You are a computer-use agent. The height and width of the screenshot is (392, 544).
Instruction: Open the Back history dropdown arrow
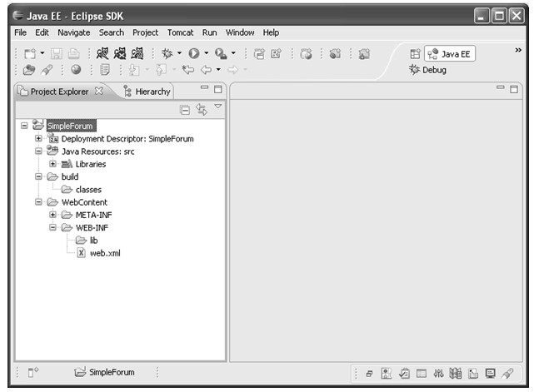[x=218, y=69]
